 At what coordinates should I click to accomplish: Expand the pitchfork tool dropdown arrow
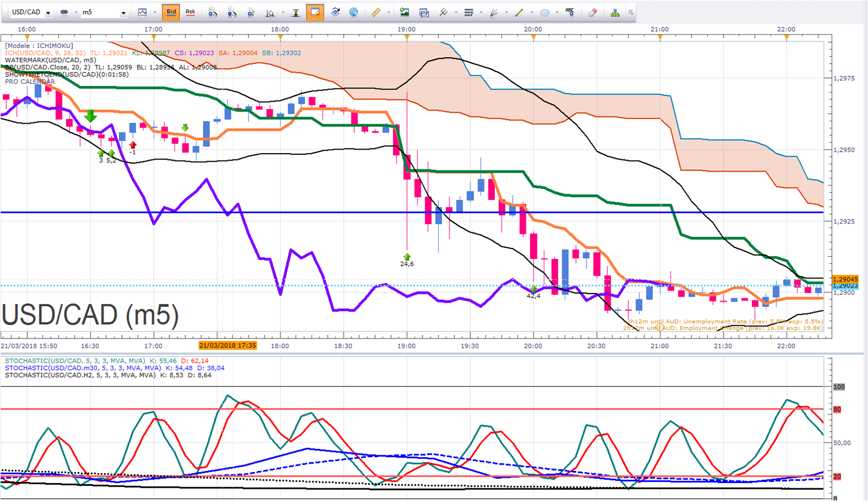point(455,12)
